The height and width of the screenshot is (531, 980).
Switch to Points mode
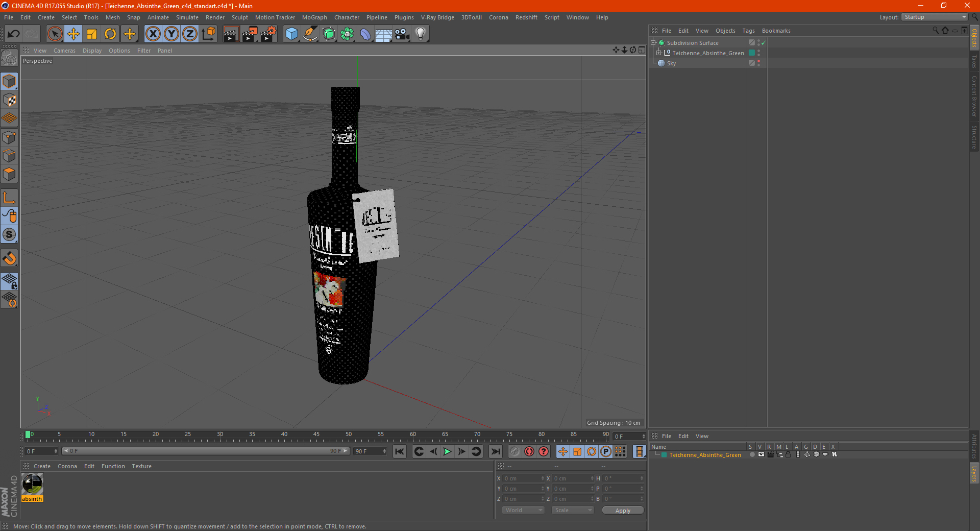[x=9, y=137]
